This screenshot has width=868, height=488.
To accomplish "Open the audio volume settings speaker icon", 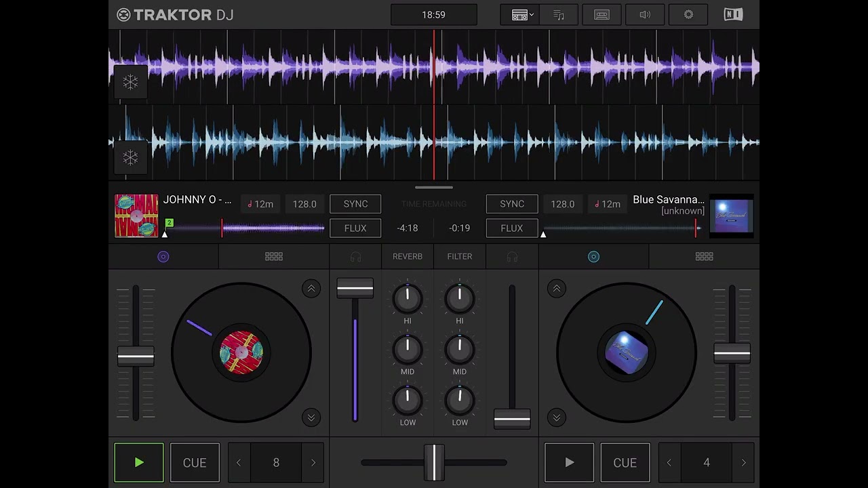I will 645,15.
